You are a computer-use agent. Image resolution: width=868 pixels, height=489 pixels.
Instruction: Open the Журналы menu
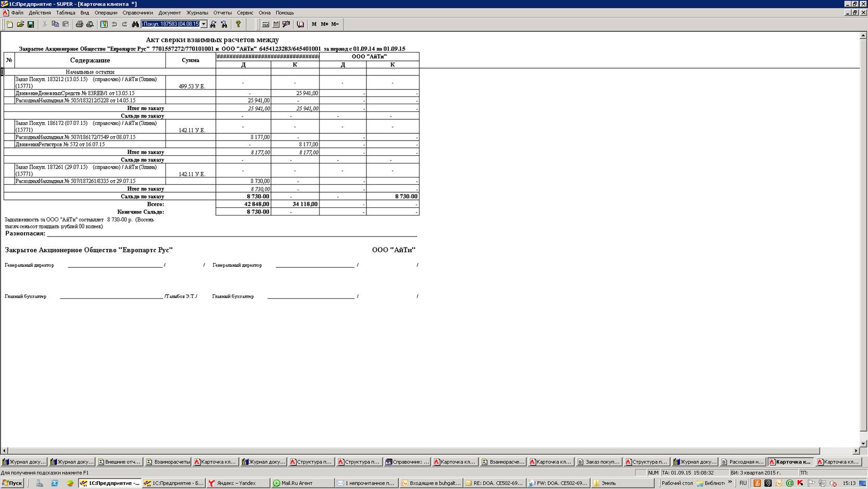coord(197,12)
